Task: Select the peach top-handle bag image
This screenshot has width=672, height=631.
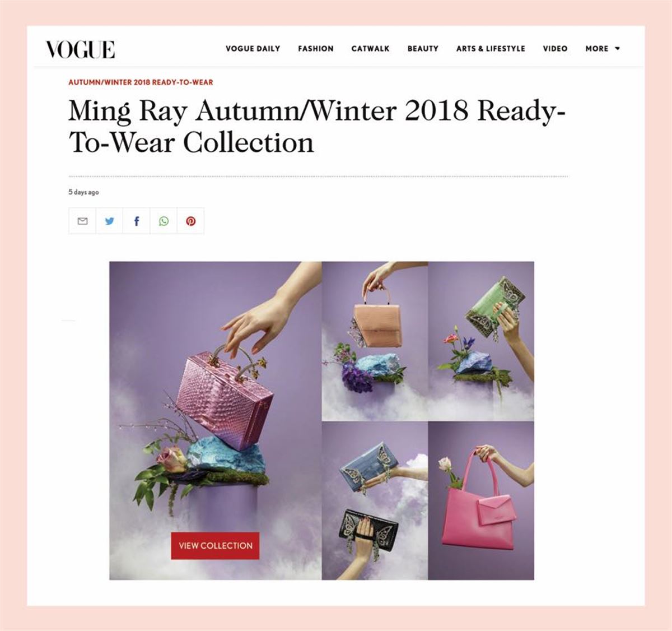Action: tap(375, 341)
